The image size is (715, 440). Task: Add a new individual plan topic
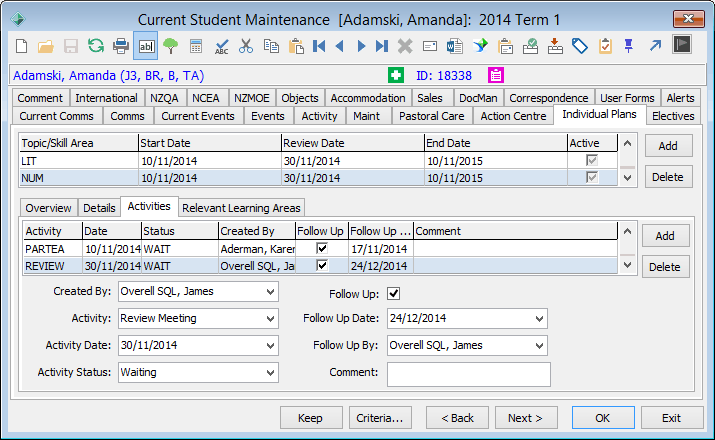668,146
